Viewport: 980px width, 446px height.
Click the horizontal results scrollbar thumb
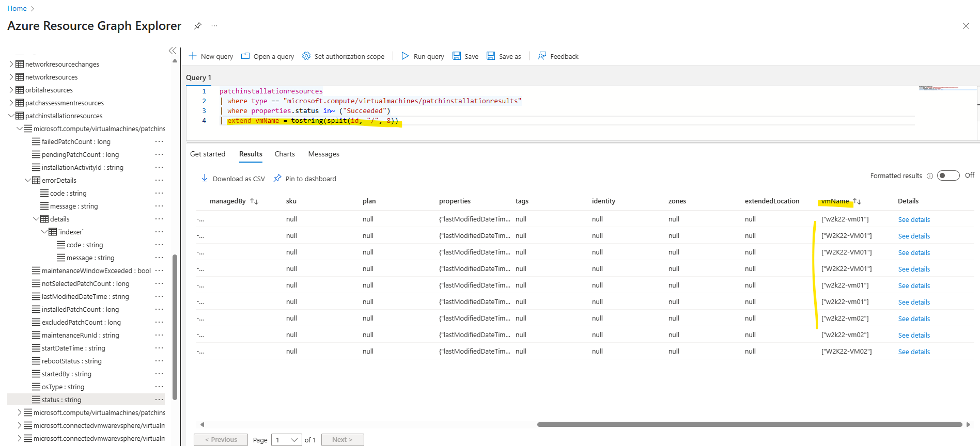point(749,424)
